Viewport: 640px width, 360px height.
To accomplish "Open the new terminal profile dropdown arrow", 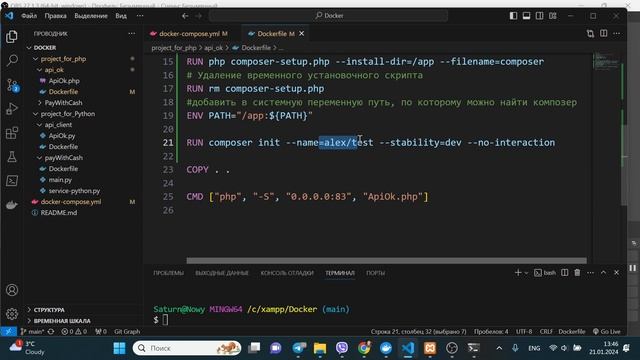I will tap(526, 273).
